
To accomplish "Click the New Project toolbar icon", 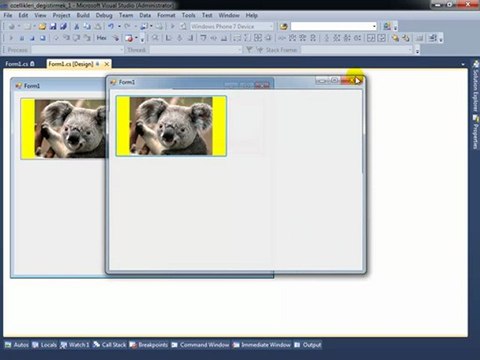I will pos(12,26).
